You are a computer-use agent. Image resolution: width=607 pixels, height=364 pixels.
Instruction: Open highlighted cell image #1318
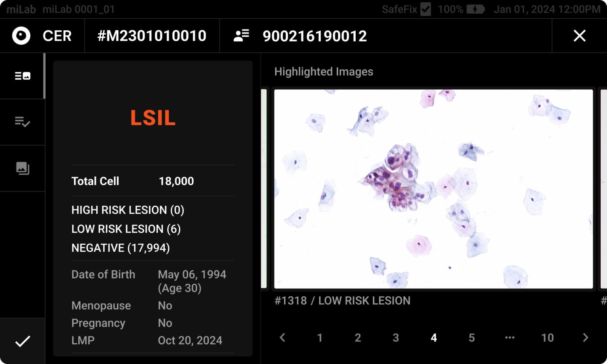(x=434, y=189)
